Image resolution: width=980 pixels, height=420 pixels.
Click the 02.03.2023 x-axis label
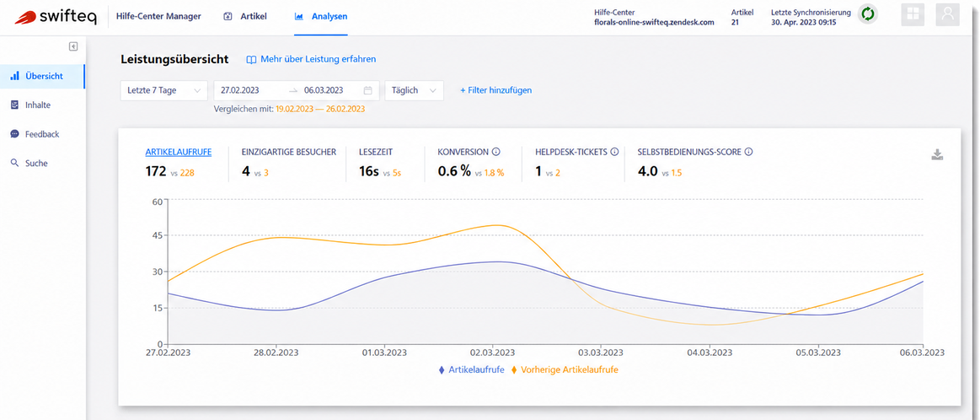tap(492, 353)
